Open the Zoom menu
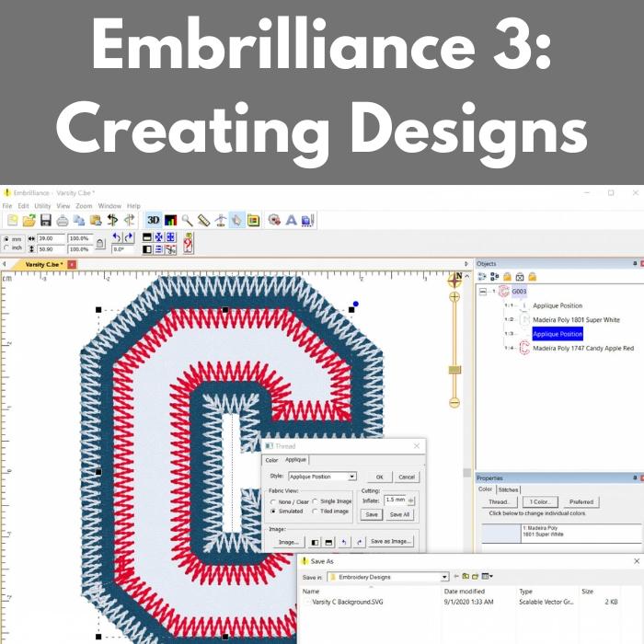This screenshot has height=644, width=644. tap(84, 206)
